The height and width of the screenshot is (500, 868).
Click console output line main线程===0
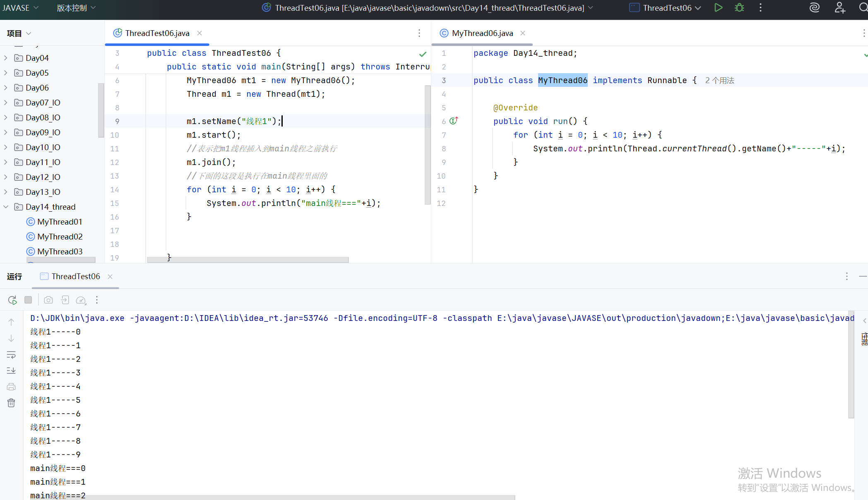point(58,468)
